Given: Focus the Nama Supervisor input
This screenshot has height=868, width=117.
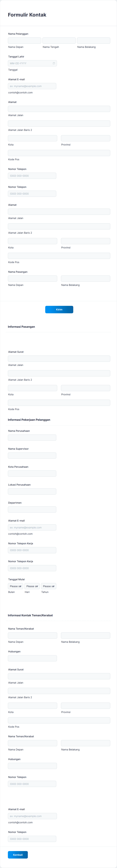Looking at the screenshot, I should (x=32, y=455).
